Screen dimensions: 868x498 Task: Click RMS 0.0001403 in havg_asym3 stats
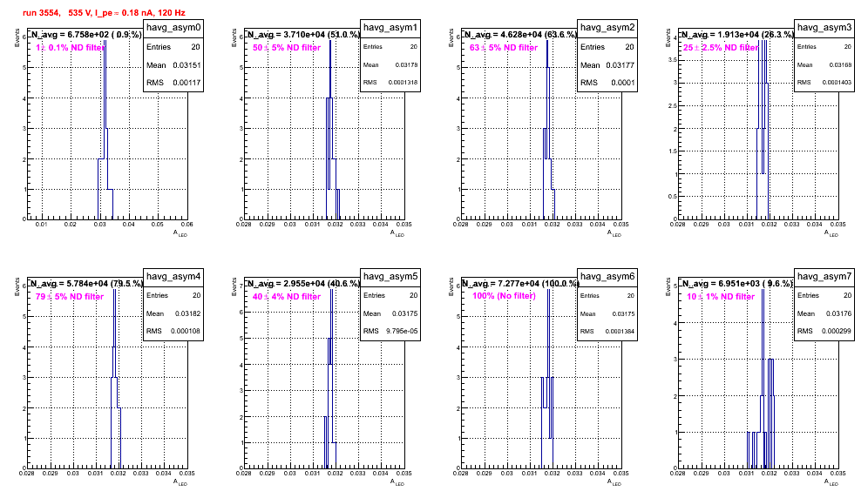click(x=824, y=83)
